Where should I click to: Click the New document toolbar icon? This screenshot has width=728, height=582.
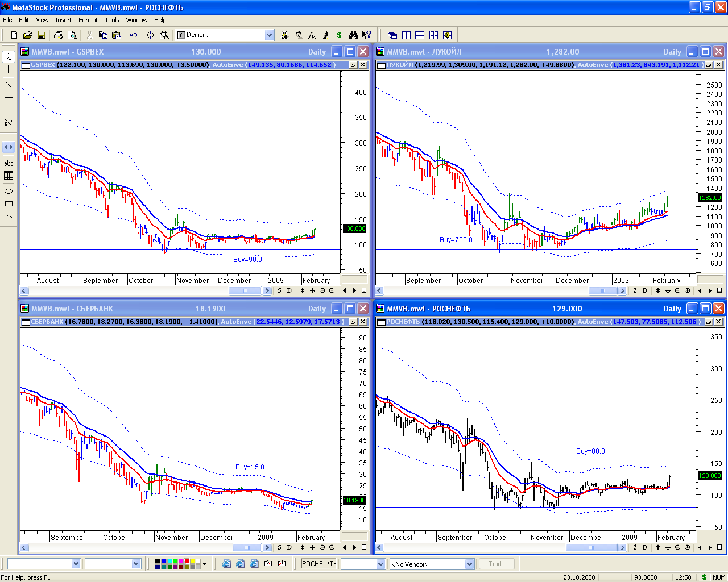pyautogui.click(x=14, y=35)
